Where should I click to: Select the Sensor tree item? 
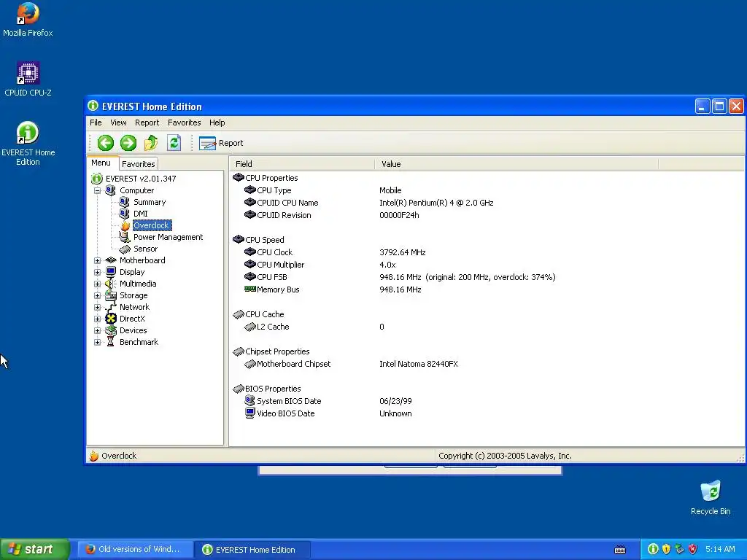[x=145, y=249]
